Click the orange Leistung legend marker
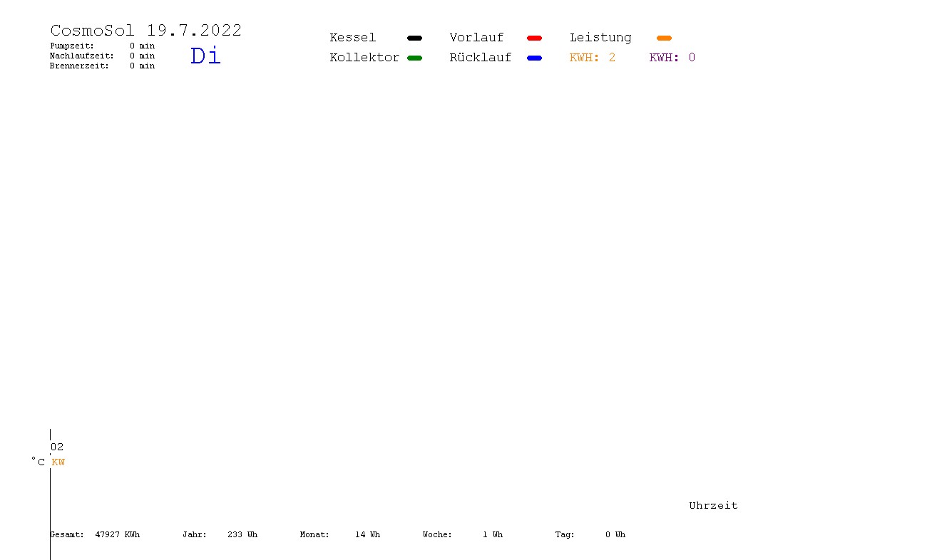This screenshot has width=937, height=560. coord(664,38)
